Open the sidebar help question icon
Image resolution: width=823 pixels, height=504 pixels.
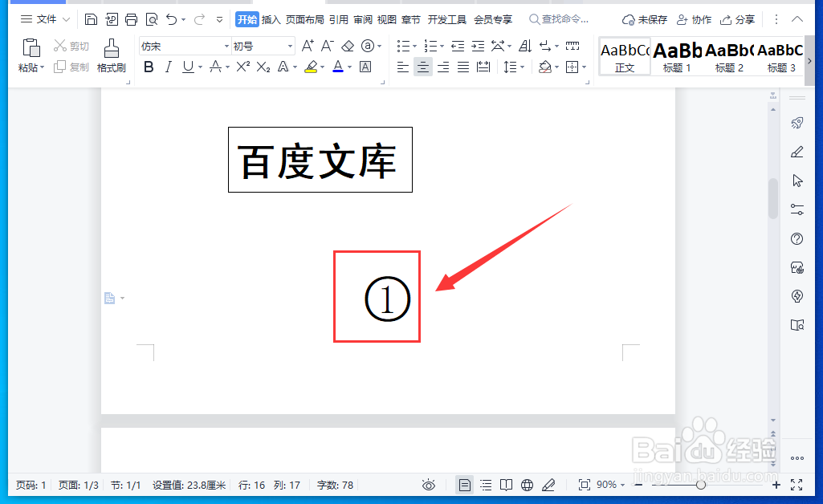coord(797,238)
